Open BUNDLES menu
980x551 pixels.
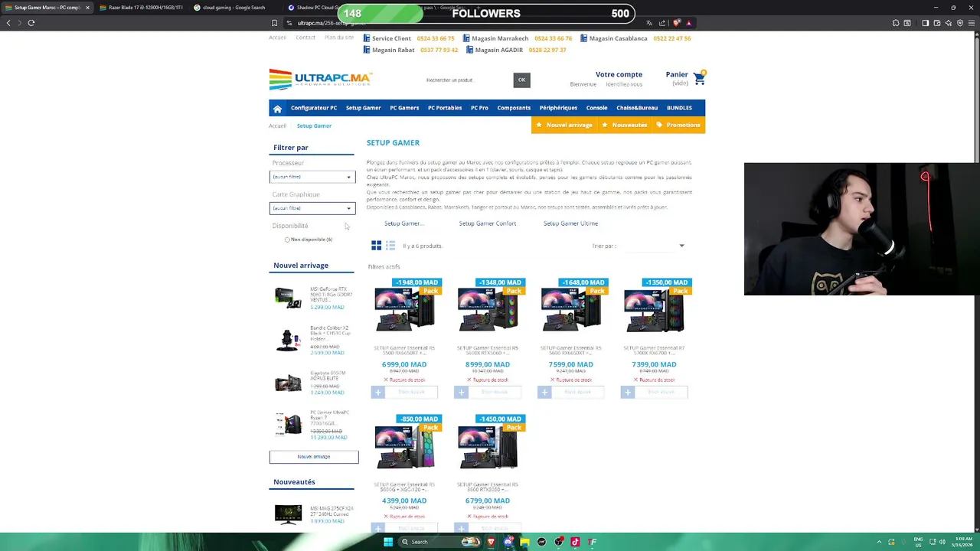coord(679,108)
